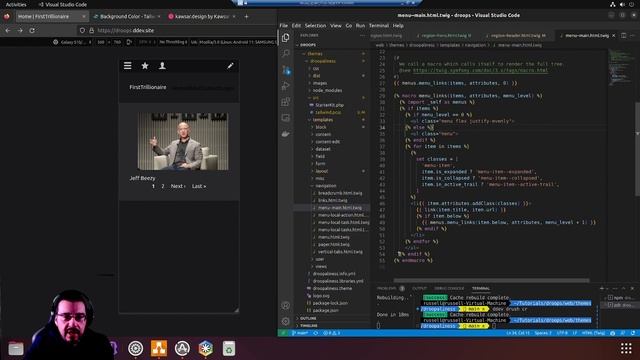Click the star shortcuts icon in site toolbar

[145, 66]
